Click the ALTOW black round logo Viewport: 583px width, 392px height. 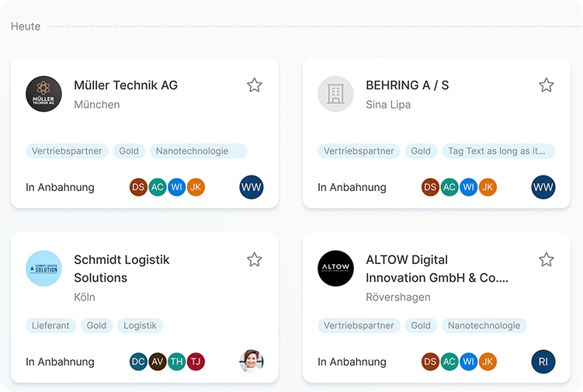pos(335,269)
